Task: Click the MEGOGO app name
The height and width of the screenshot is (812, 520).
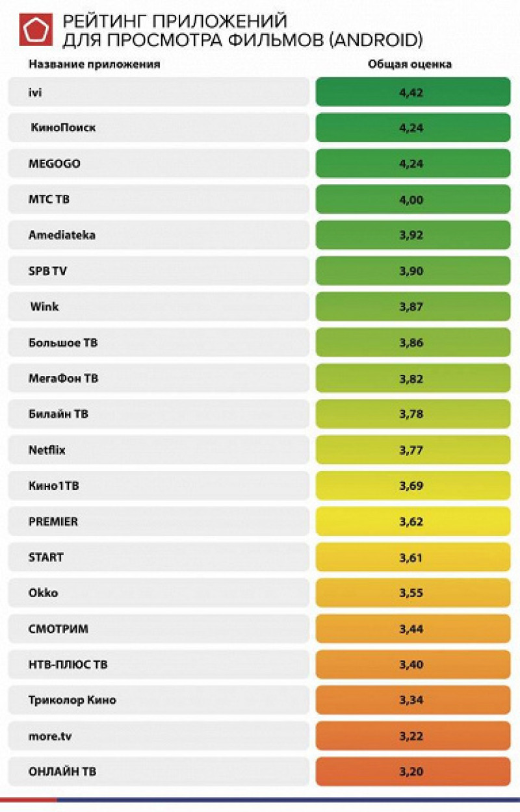Action: tap(55, 164)
